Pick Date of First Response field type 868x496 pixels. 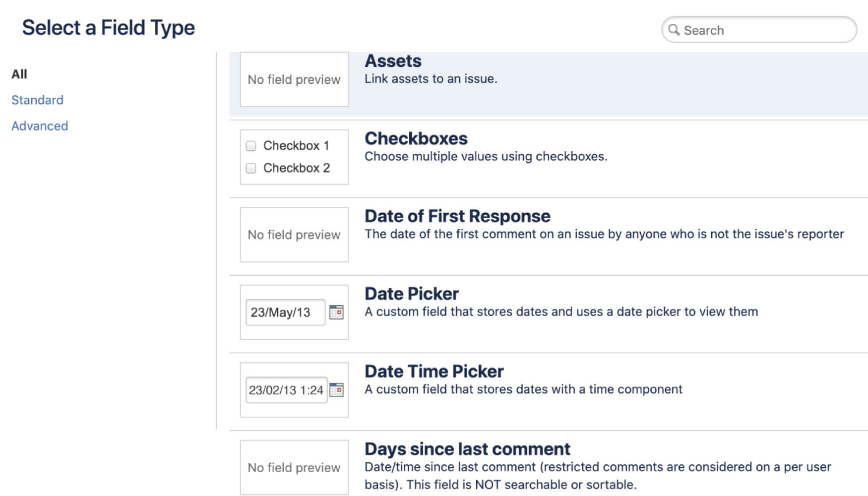point(457,216)
